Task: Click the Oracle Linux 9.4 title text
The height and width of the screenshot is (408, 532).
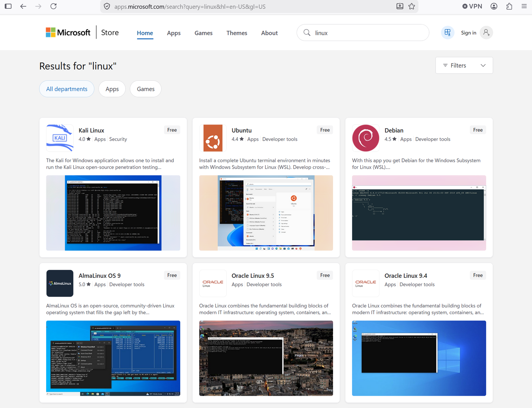Action: pyautogui.click(x=406, y=275)
